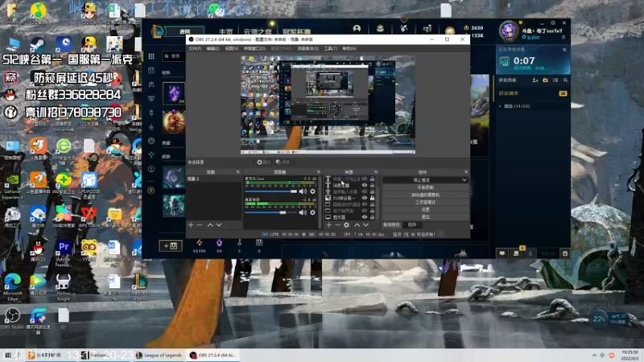Pop out the 来源 dock panel
This screenshot has height=362, width=644.
[376, 172]
